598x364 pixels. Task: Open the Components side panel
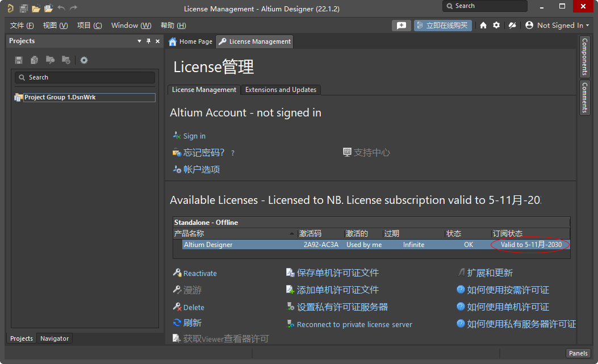pos(584,56)
